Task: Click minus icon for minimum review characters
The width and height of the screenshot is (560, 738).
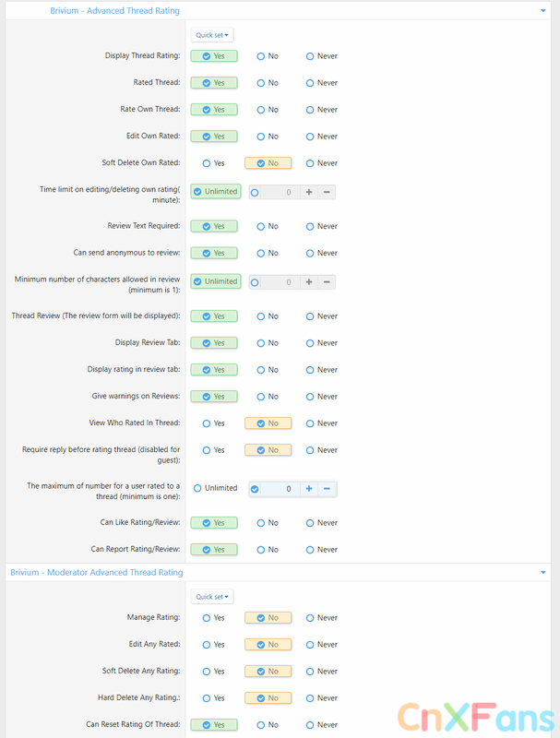Action: coord(328,281)
